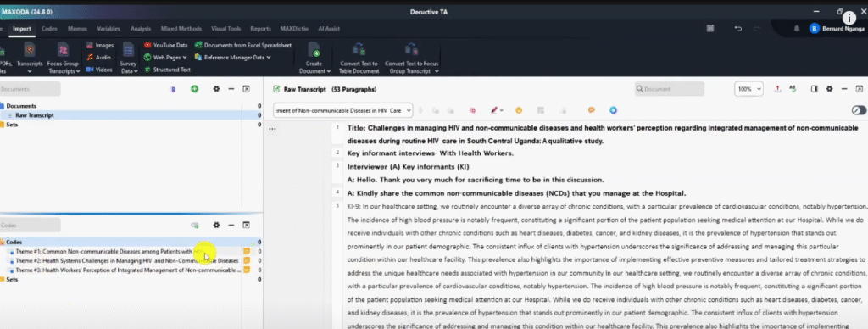Open the Codes panel settings gear
Screen dimensions: 868x329
tap(216, 225)
